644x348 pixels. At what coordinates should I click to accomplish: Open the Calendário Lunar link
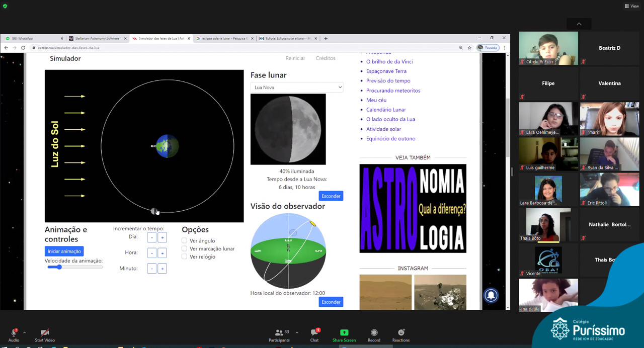coord(386,110)
